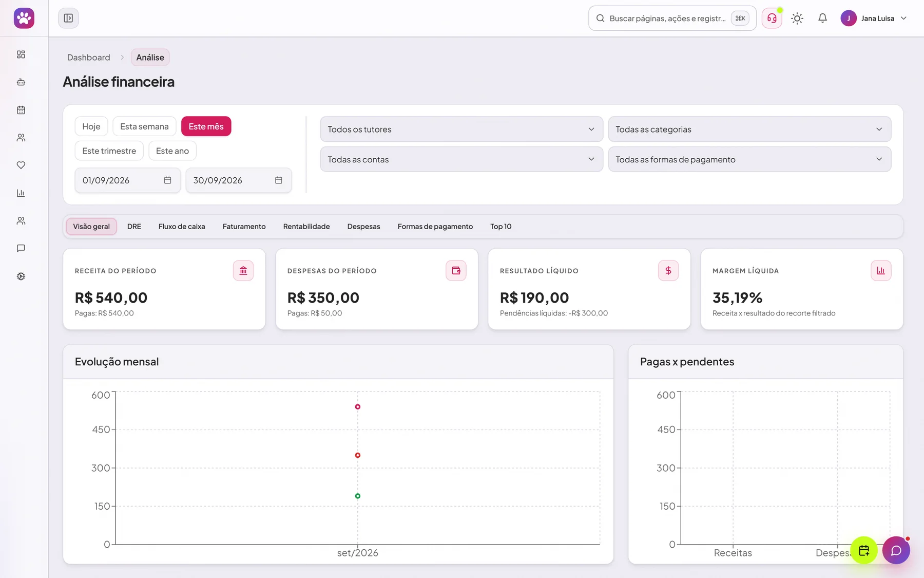Select the Esta semana period filter
The height and width of the screenshot is (578, 924).
click(144, 126)
